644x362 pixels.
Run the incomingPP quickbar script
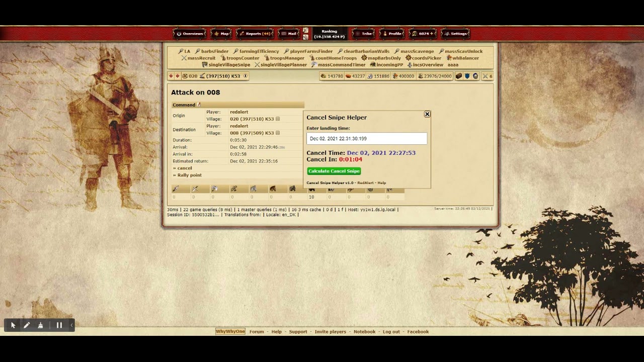coord(386,65)
